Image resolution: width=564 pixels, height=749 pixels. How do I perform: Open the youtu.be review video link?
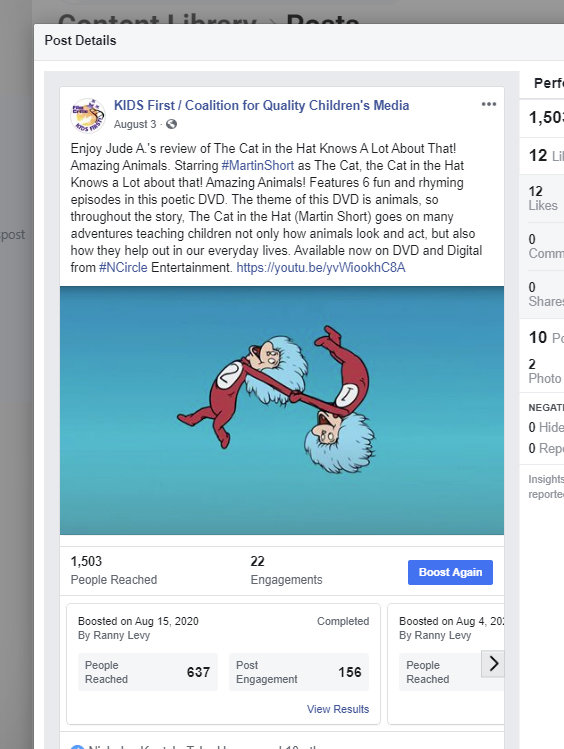(321, 268)
